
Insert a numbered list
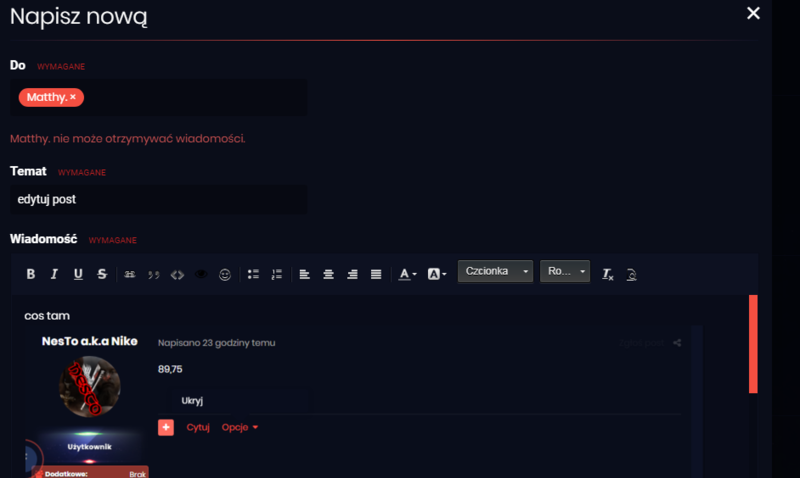pyautogui.click(x=277, y=274)
